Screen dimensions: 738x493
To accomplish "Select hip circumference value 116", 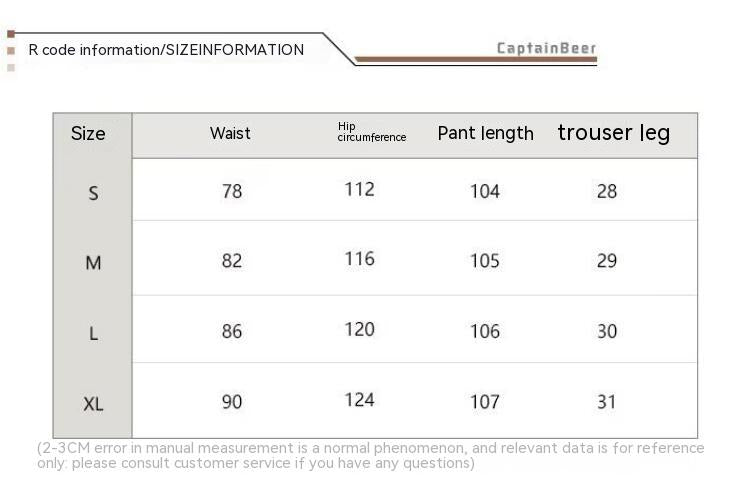I will click(359, 259).
